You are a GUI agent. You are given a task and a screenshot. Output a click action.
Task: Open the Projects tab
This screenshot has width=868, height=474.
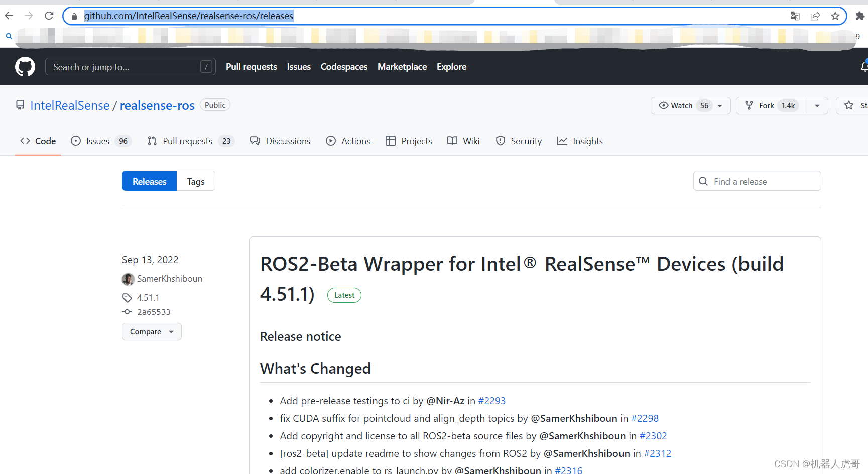[x=409, y=141]
